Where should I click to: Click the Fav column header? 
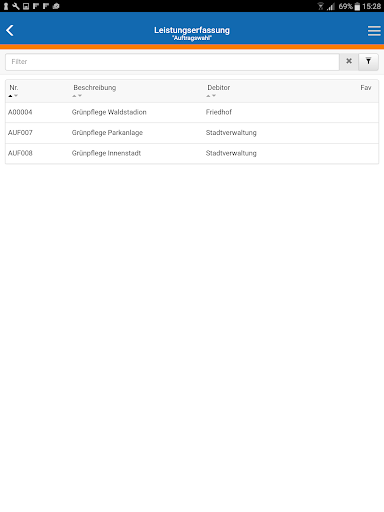[x=366, y=88]
